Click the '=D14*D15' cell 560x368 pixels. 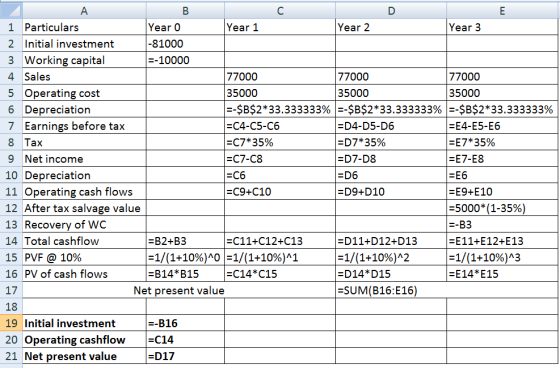coord(391,274)
